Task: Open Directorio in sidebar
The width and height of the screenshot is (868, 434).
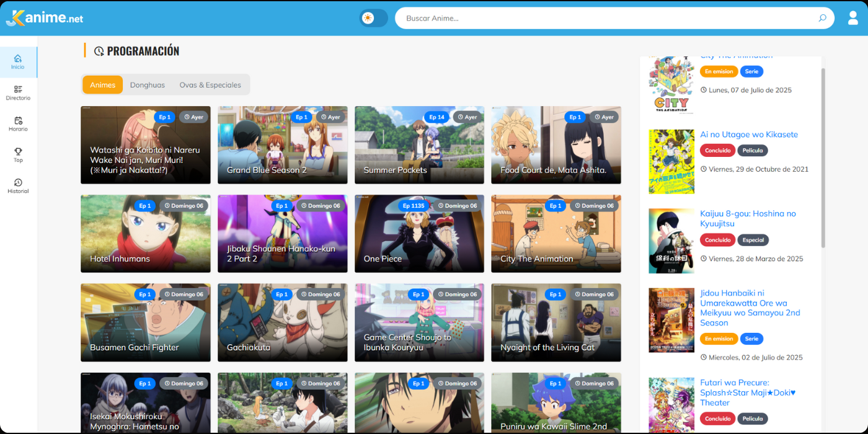Action: (x=18, y=93)
